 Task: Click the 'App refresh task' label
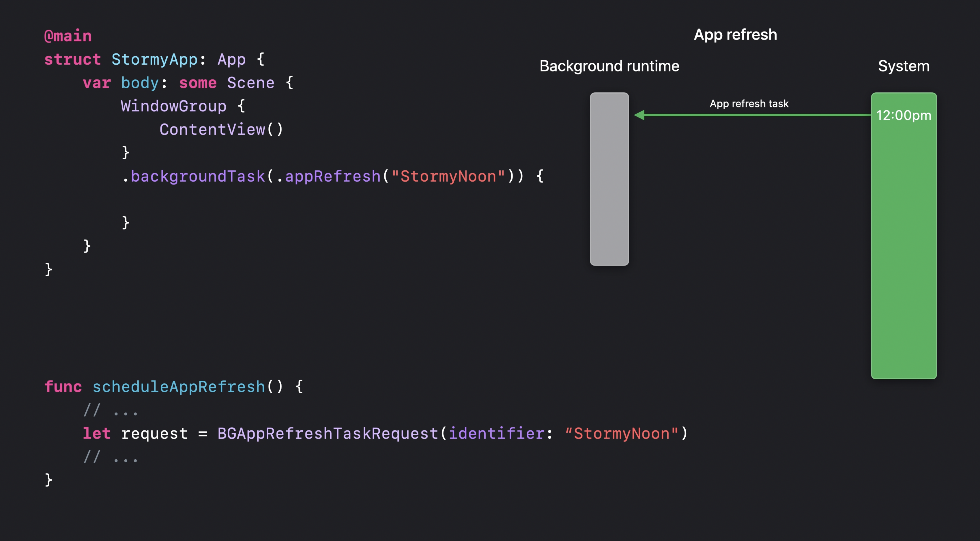pos(749,103)
